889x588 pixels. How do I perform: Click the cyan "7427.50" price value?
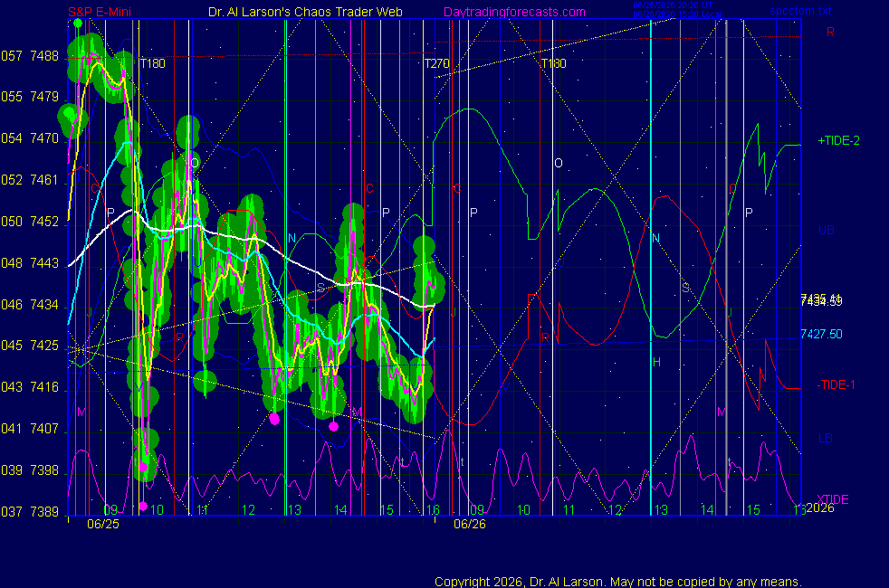coord(821,334)
